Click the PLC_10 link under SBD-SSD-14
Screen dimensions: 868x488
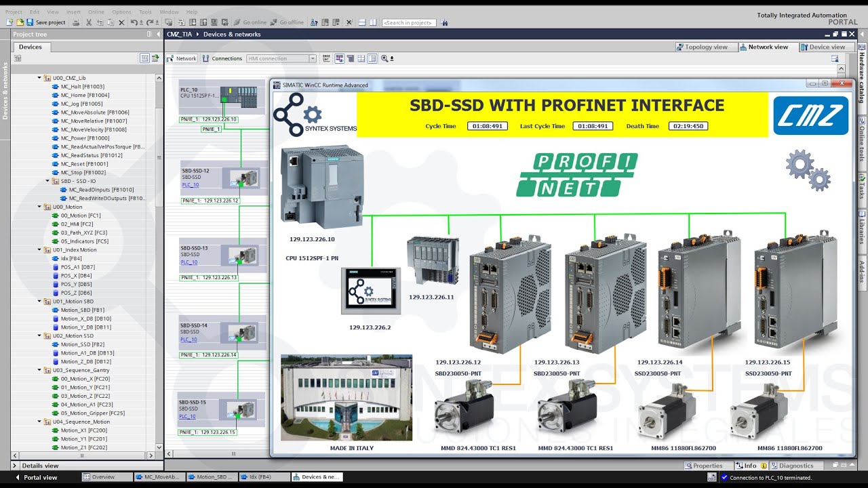(x=189, y=340)
